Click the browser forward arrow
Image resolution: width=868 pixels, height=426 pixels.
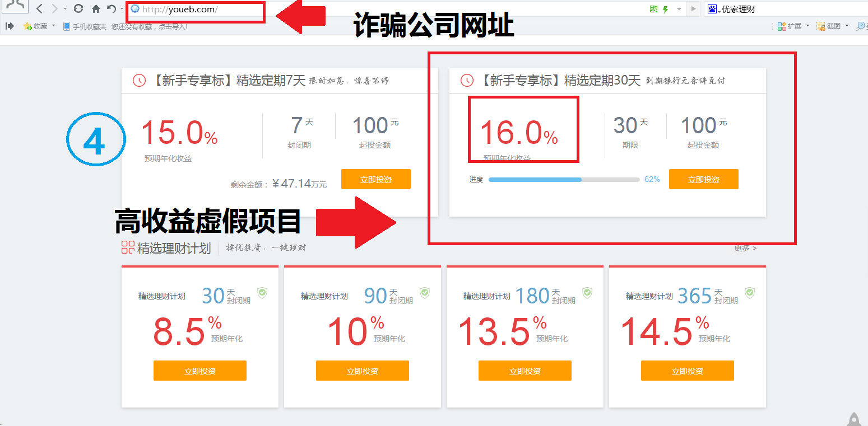click(54, 9)
